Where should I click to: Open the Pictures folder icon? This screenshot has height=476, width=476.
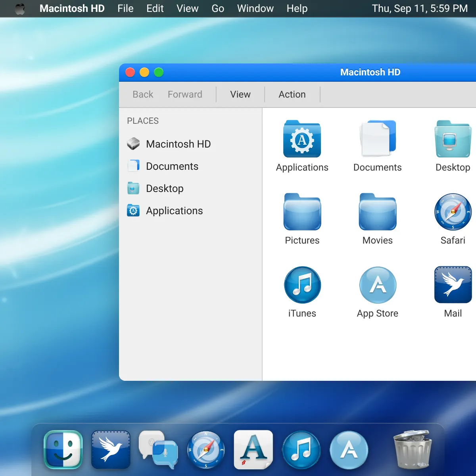302,212
